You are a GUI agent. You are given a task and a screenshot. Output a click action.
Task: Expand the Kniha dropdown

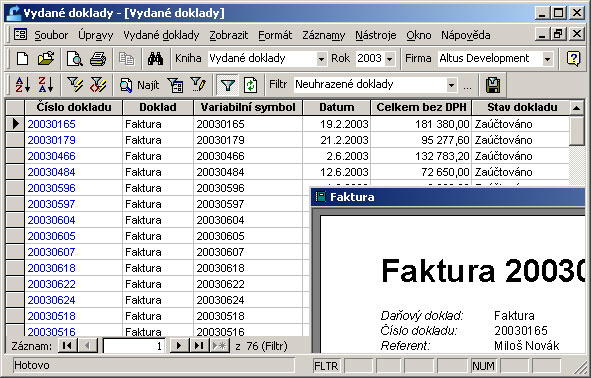[x=321, y=59]
